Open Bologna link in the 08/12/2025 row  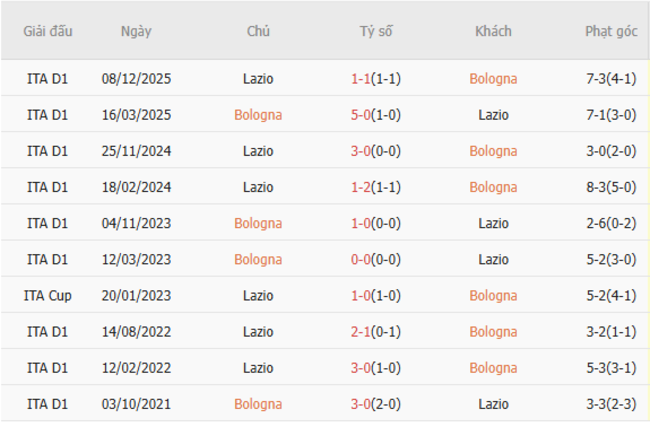coord(493,79)
